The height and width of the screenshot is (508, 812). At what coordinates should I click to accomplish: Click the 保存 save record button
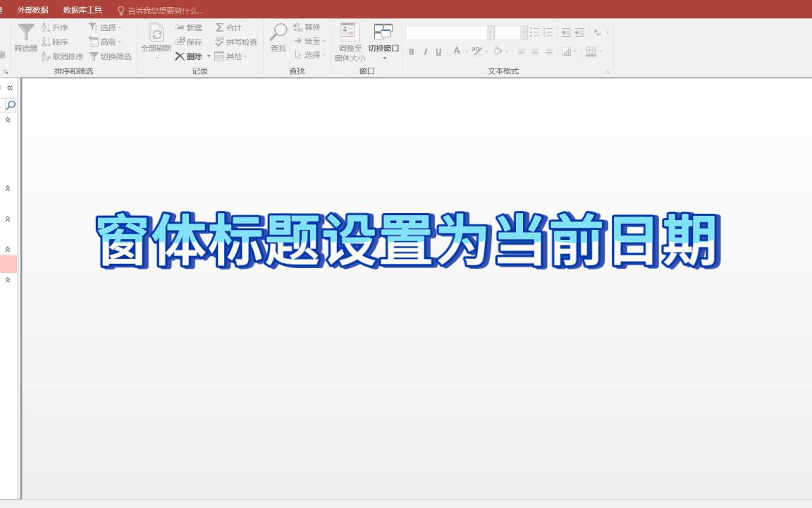(x=187, y=42)
